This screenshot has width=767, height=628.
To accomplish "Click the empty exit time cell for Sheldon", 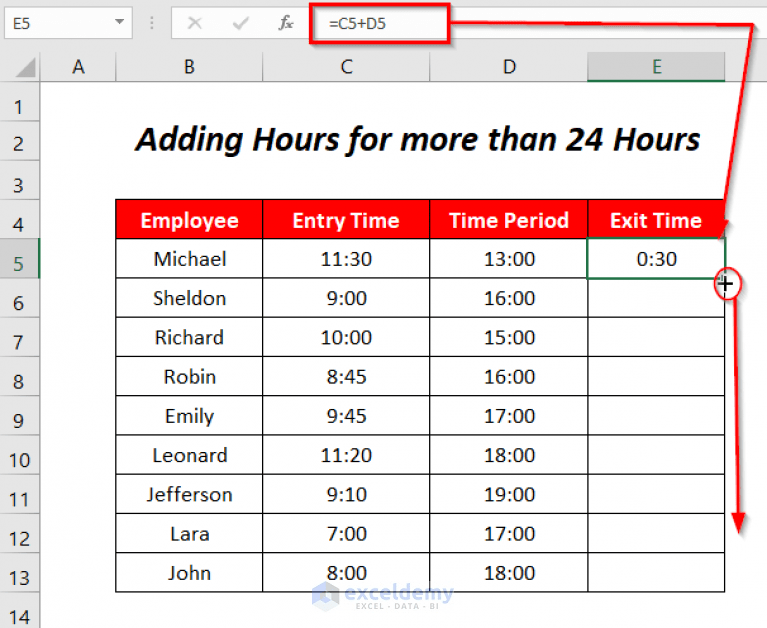I will coord(656,298).
